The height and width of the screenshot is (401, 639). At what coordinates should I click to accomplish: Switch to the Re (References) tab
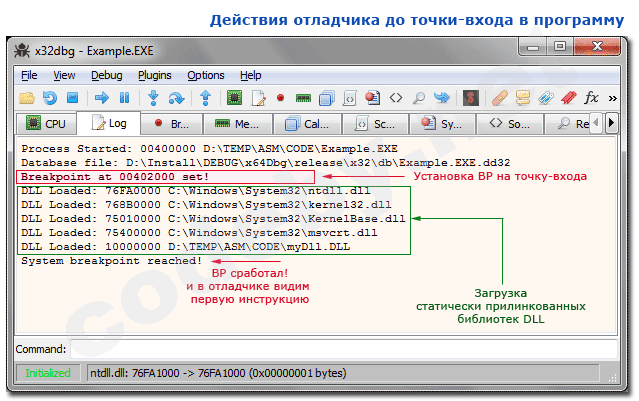tap(567, 123)
